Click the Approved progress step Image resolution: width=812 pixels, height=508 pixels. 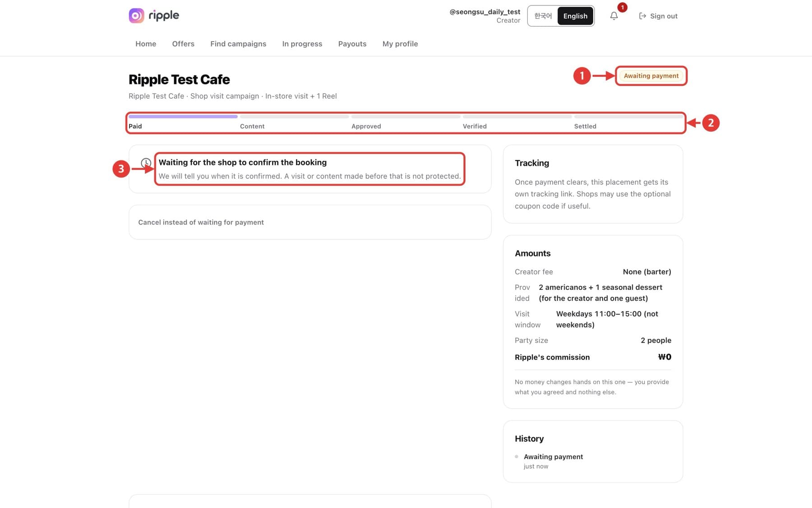click(406, 122)
